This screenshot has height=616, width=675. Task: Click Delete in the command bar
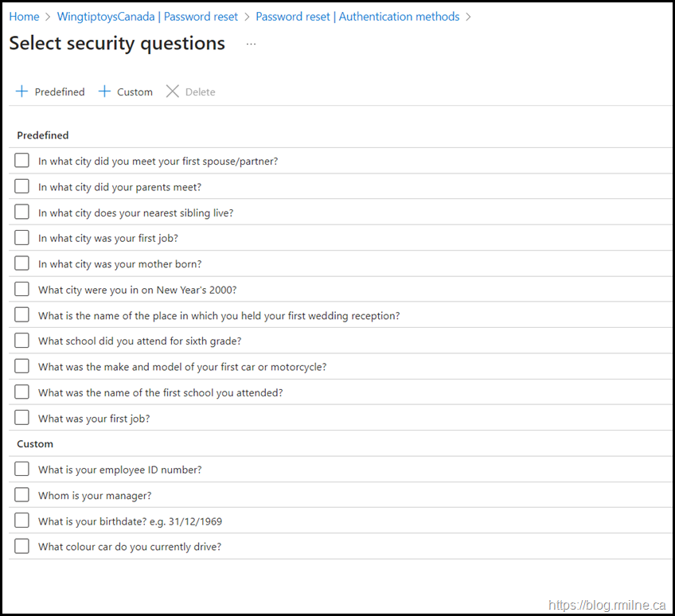coord(189,92)
